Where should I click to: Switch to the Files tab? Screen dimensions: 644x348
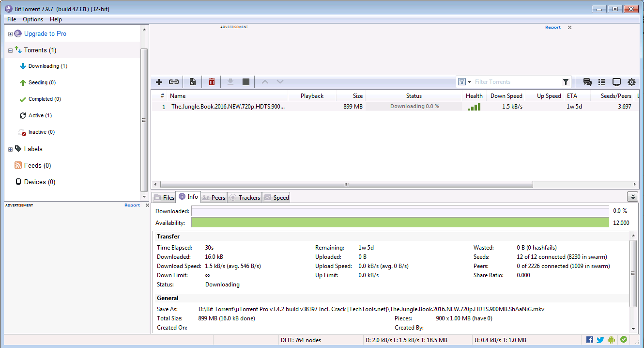(x=164, y=197)
